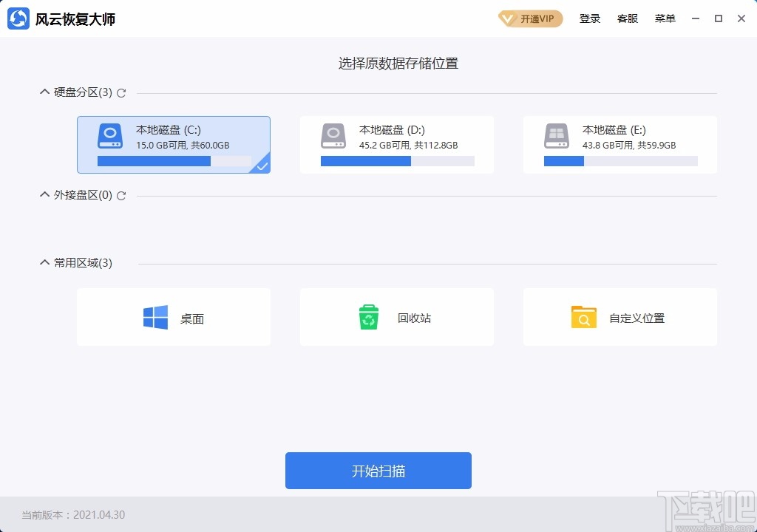Viewport: 757px width, 532px height.
Task: Select drive D: card as scan target
Action: (397, 144)
